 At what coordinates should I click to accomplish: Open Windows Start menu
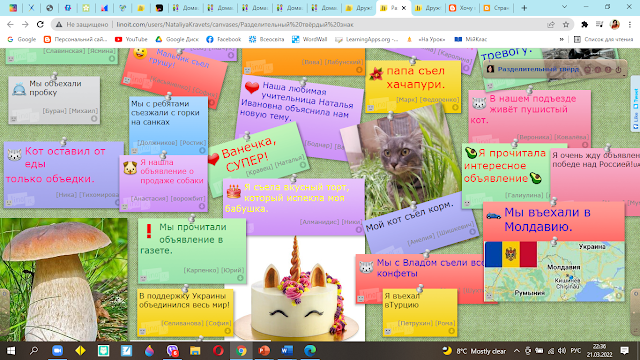click(x=11, y=351)
